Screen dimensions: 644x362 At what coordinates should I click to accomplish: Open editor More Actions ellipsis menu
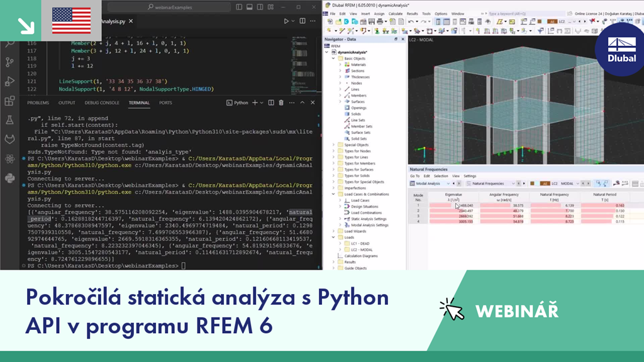[313, 21]
